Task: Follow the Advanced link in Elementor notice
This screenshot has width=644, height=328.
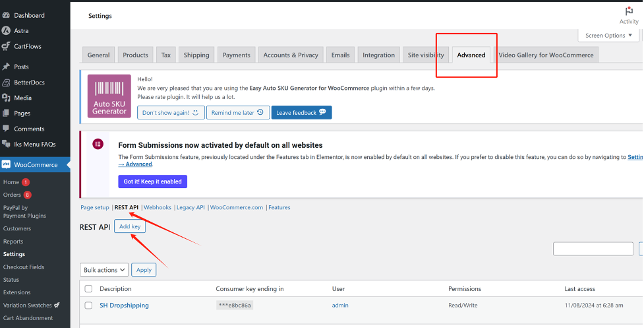Action: coord(135,164)
